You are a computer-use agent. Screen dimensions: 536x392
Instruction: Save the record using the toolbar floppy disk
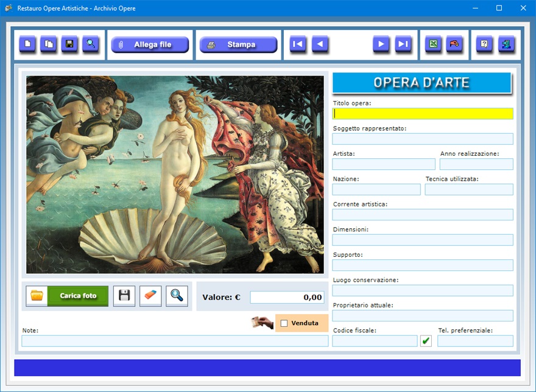[69, 44]
